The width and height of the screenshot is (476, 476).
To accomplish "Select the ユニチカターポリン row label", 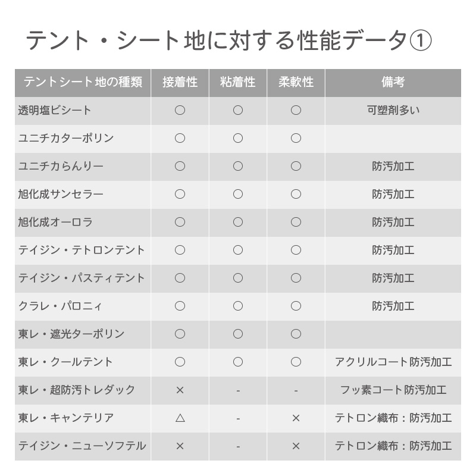I will coord(65,138).
